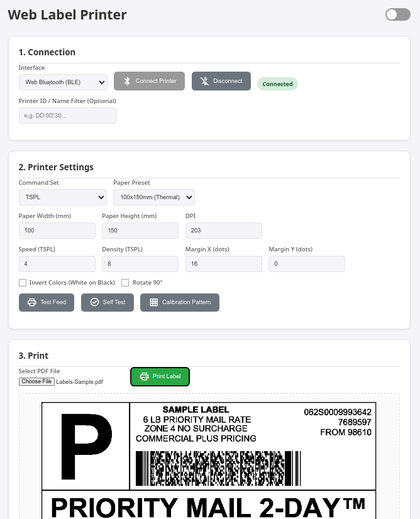Viewport: 420px width, 519px height.
Task: Toggle the switch in the page header
Action: point(397,14)
